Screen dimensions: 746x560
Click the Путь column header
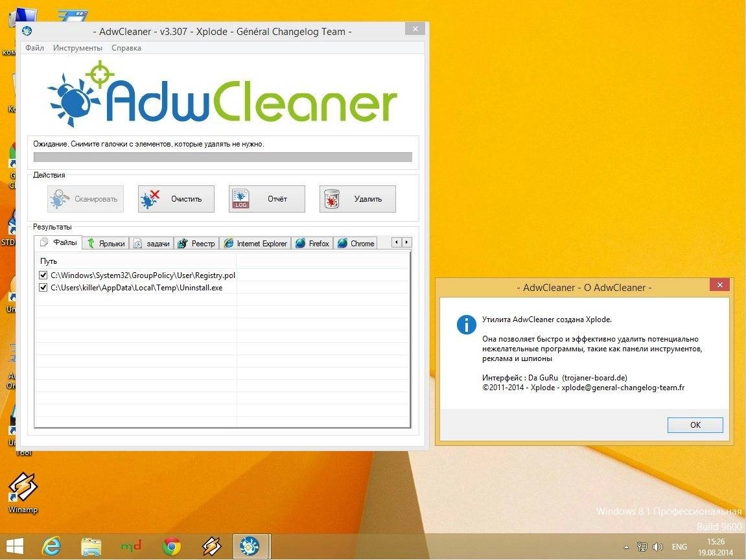[x=136, y=261]
